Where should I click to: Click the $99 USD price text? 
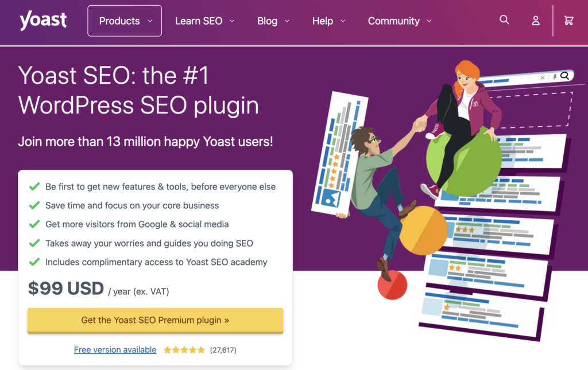(66, 289)
